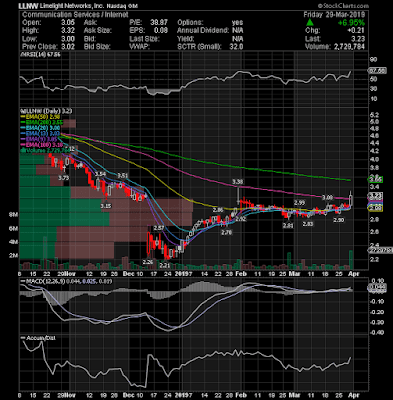Click the green 3.55 EMA(200) price tag

pos(376,180)
